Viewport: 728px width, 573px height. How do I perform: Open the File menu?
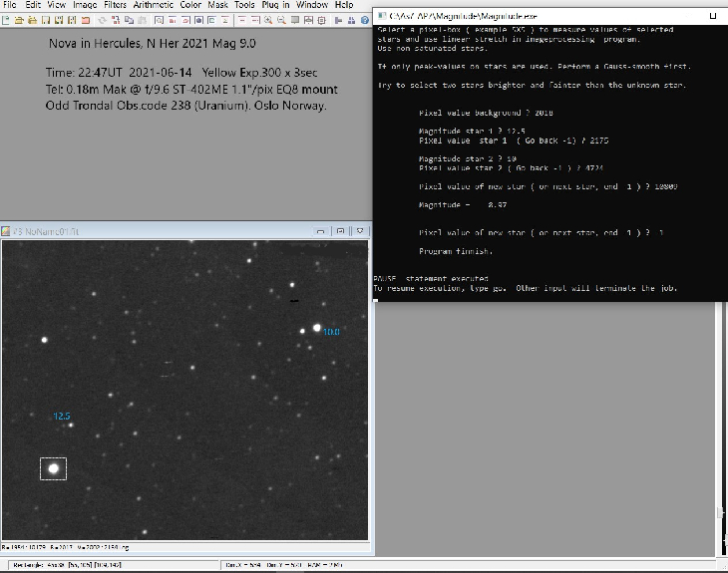(x=10, y=5)
